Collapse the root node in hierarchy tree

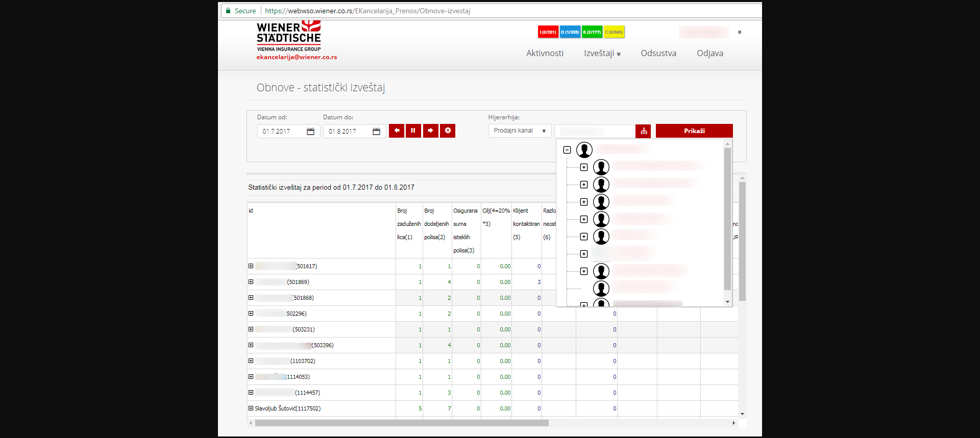pos(567,150)
